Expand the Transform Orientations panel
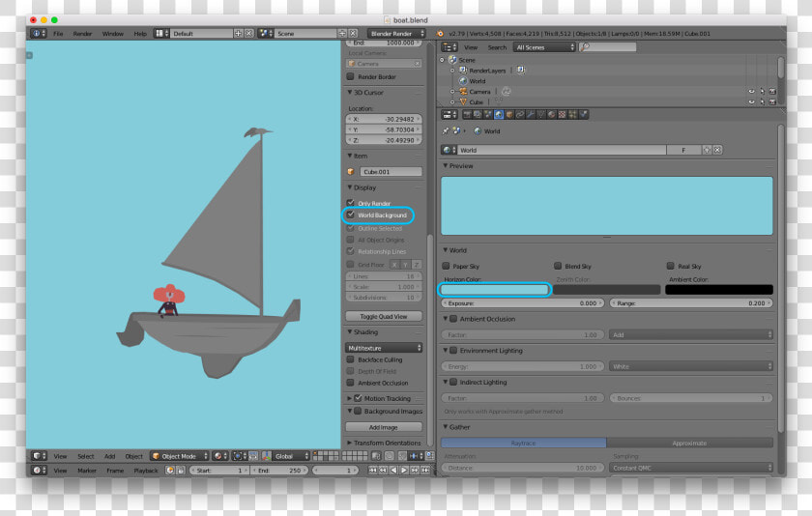The image size is (812, 516). click(x=350, y=443)
